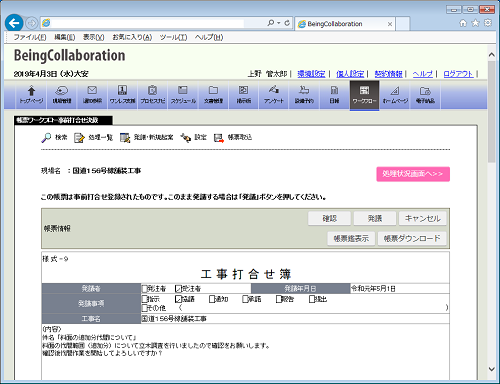Tick the その他 checkbox

(x=145, y=308)
